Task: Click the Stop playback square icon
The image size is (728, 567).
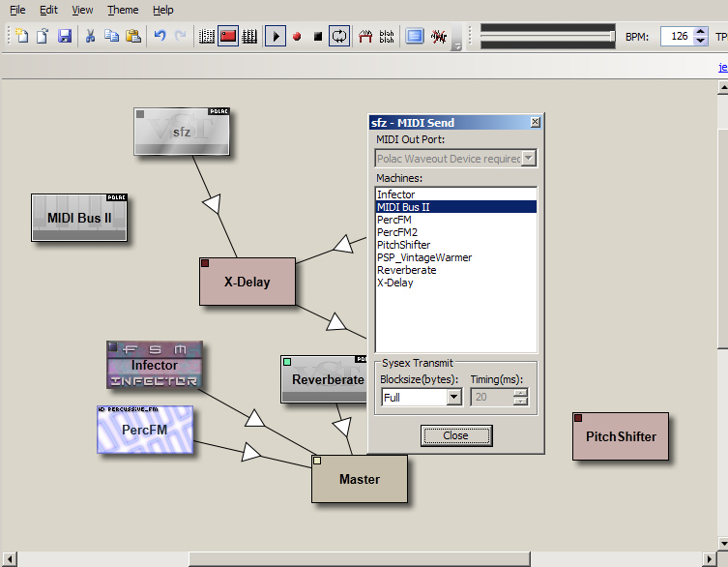Action: [318, 37]
